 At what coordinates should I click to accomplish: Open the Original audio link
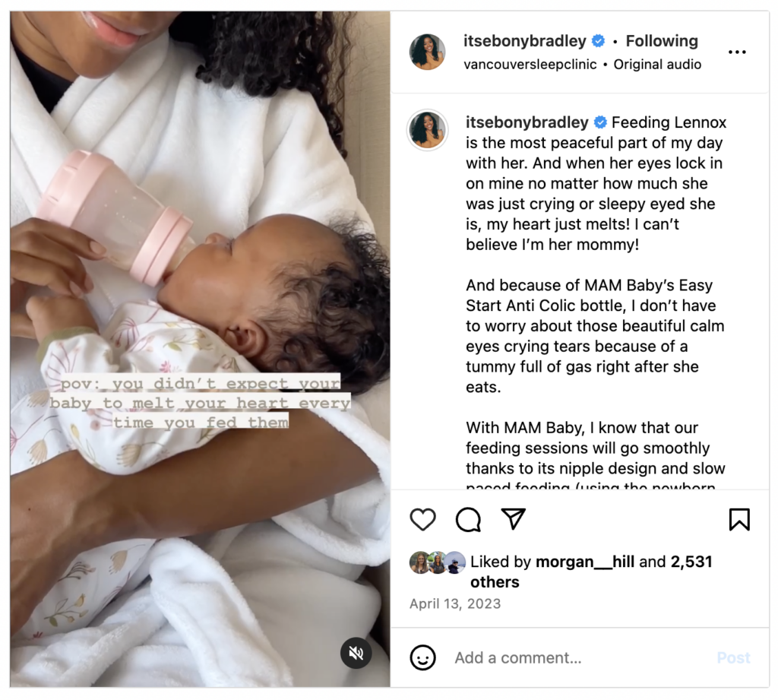tap(657, 65)
